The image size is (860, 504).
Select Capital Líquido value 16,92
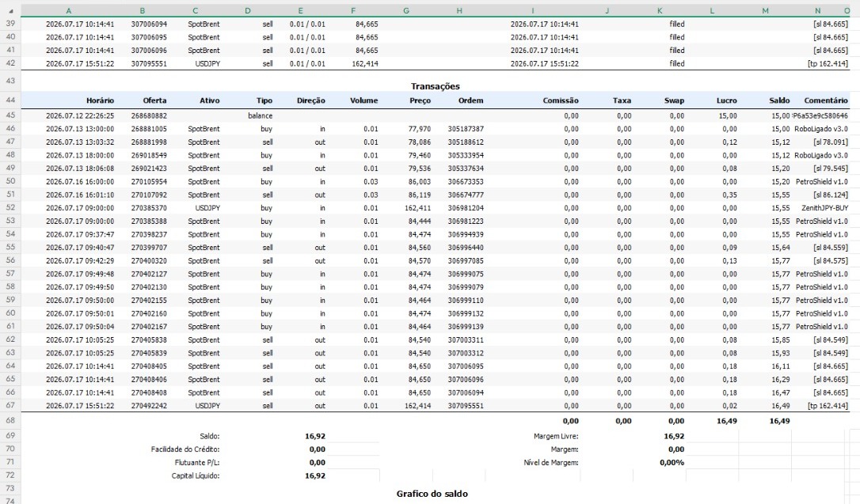coord(315,476)
